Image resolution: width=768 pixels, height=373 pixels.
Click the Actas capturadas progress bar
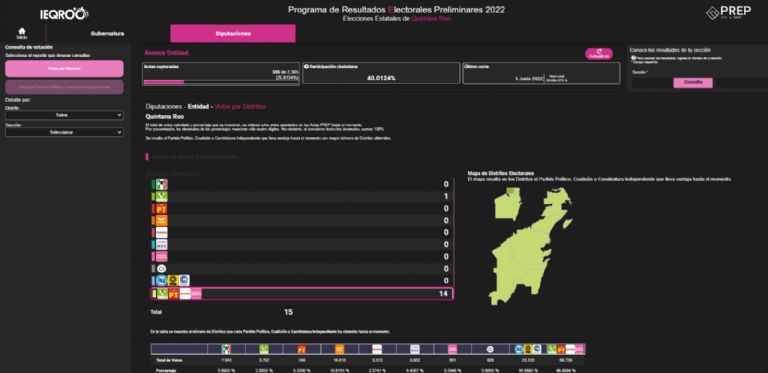tap(221, 82)
